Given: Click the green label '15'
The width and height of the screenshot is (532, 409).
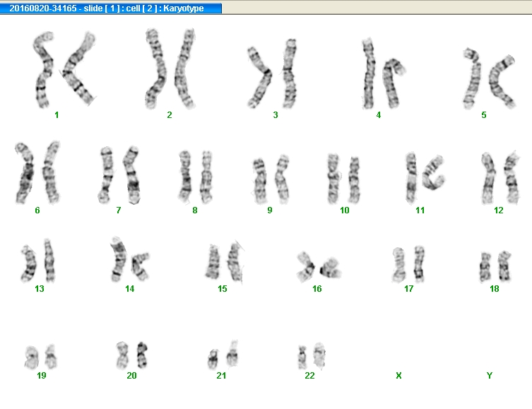Looking at the screenshot, I should point(223,289).
